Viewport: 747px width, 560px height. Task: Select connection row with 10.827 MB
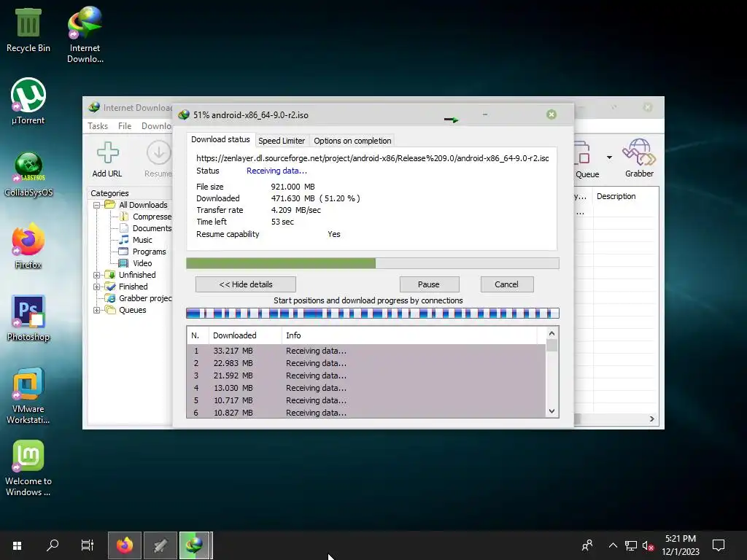coord(366,413)
